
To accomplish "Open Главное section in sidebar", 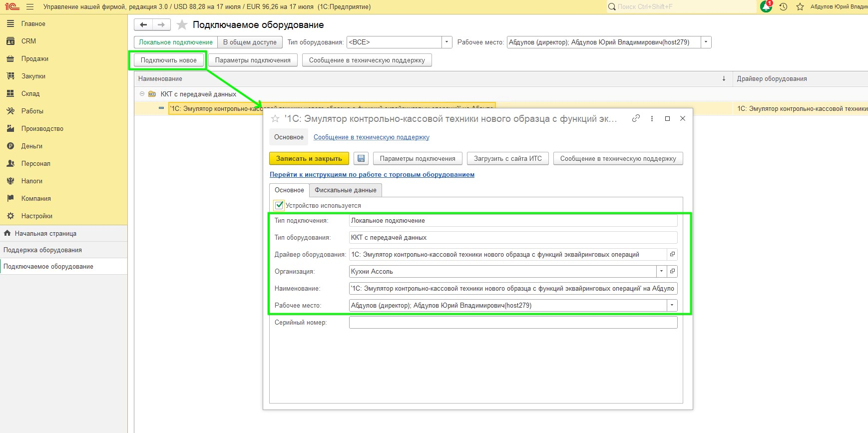I will (x=33, y=23).
